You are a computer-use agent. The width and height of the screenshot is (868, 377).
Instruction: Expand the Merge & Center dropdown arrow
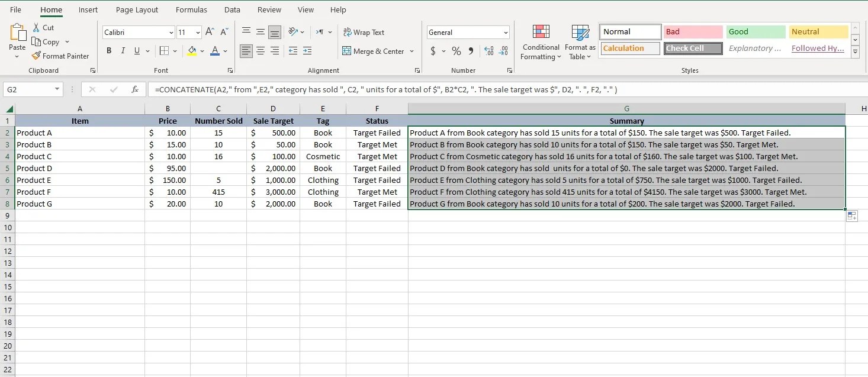(x=411, y=51)
